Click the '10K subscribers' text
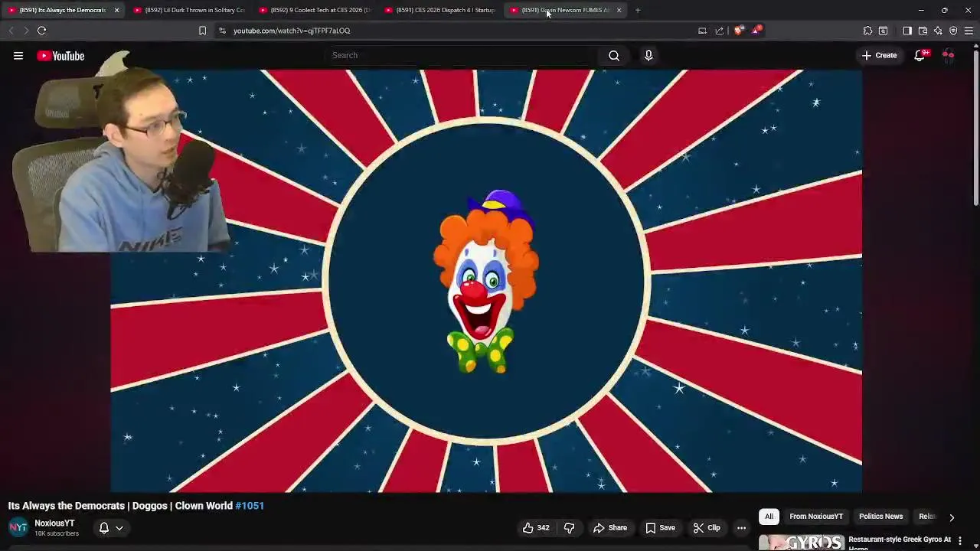 click(x=57, y=533)
